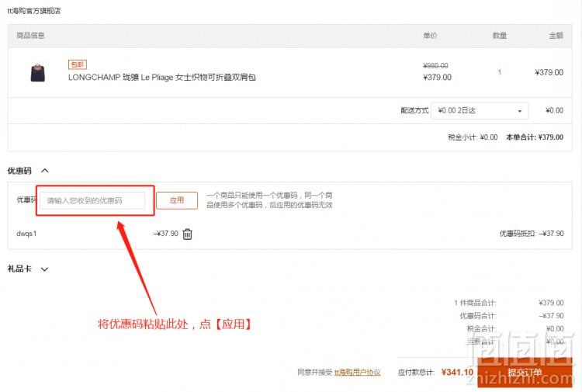Click the 1 件商品合计 summary label
The width and height of the screenshot is (582, 392).
pos(475,303)
